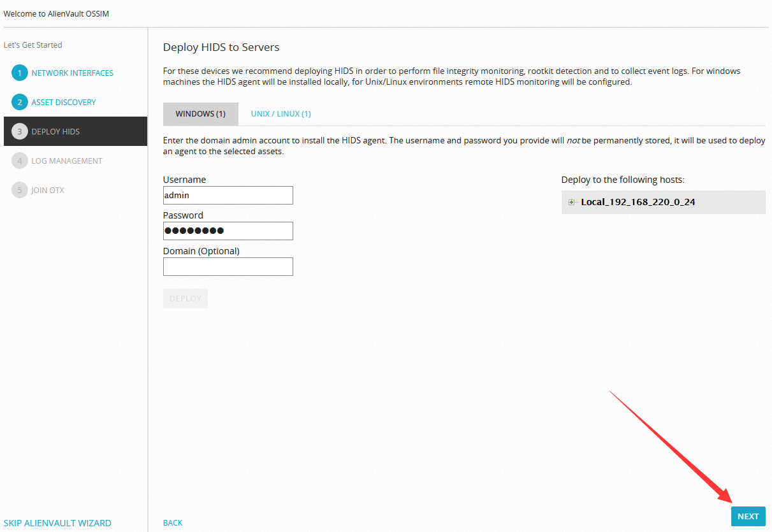Viewport: 772px width, 532px height.
Task: Go to the Asset Discovery step
Action: pyautogui.click(x=64, y=103)
